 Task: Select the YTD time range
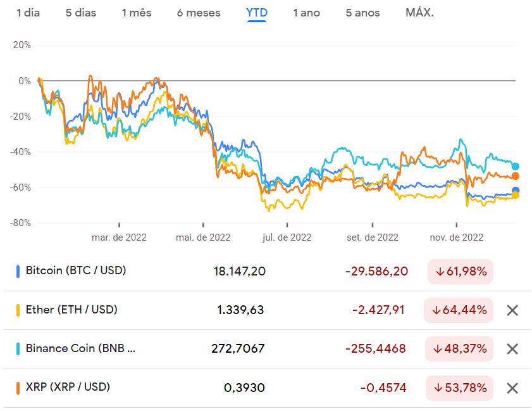(x=257, y=12)
